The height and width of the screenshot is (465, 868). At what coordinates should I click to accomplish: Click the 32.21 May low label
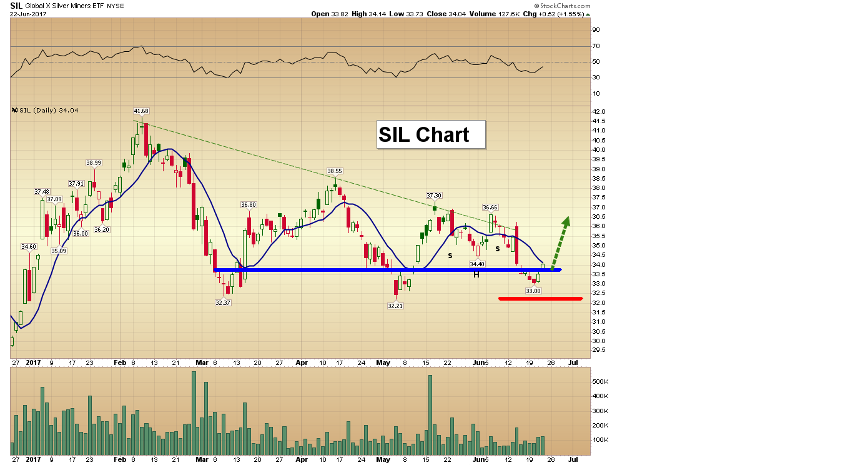[x=396, y=306]
